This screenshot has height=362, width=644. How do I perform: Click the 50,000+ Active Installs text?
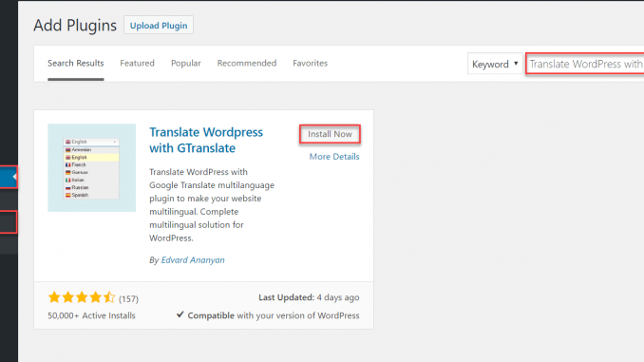[91, 315]
